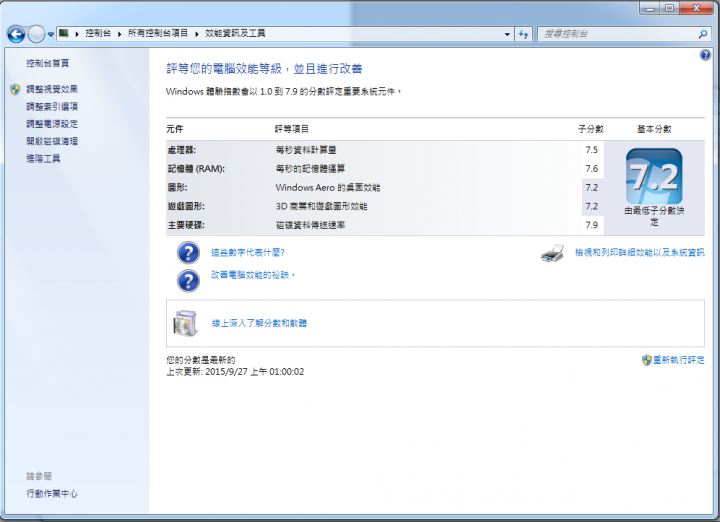Image resolution: width=720 pixels, height=522 pixels.
Task: Click the printer icon
Action: (x=552, y=253)
